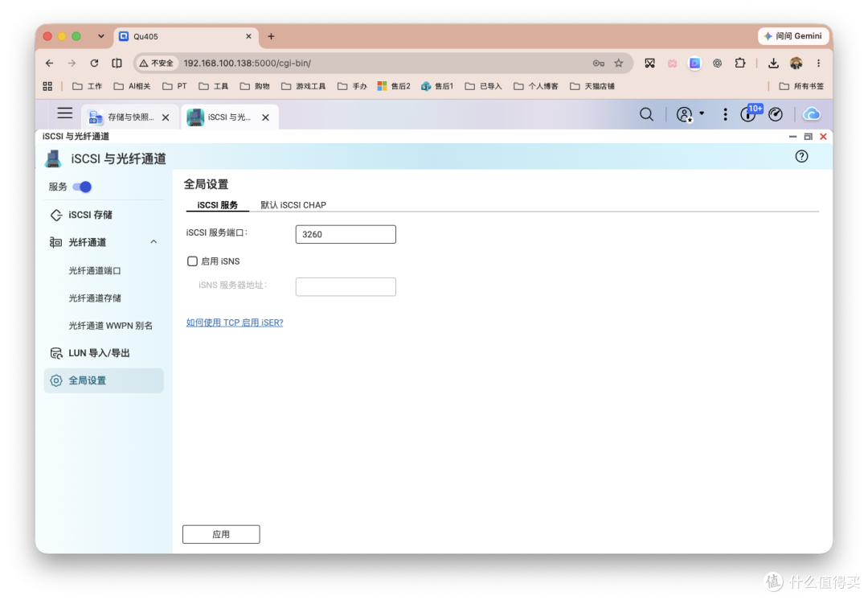Viewport: 868px width, 600px height.
Task: Maximize the iSCSI 与光纤通道 window
Action: pos(809,137)
